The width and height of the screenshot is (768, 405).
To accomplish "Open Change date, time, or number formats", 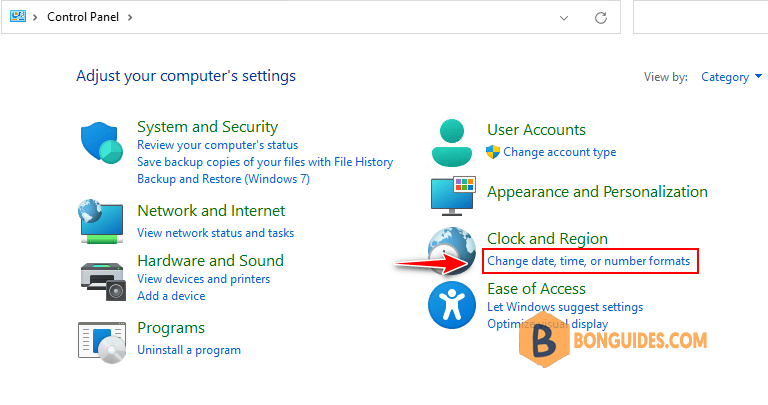I will (588, 261).
